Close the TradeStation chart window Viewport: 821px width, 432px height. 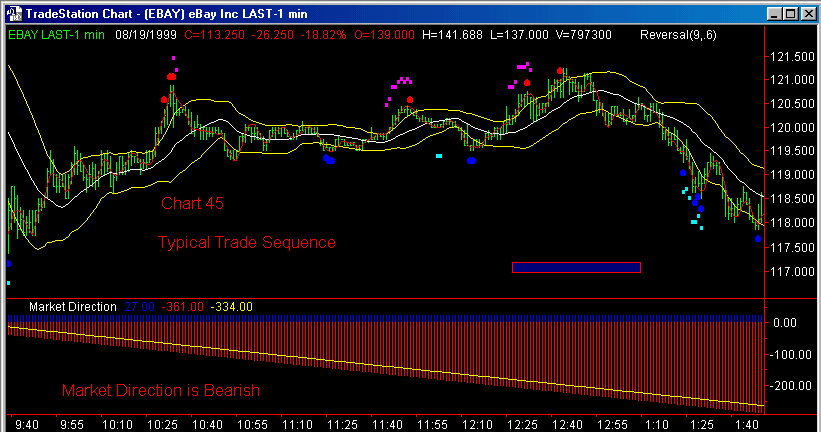pyautogui.click(x=808, y=14)
